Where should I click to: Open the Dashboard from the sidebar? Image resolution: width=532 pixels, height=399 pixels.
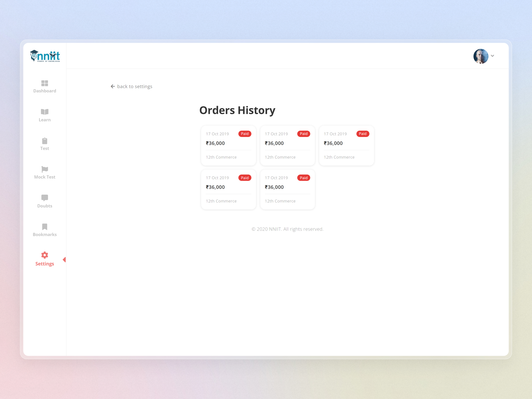(x=45, y=87)
